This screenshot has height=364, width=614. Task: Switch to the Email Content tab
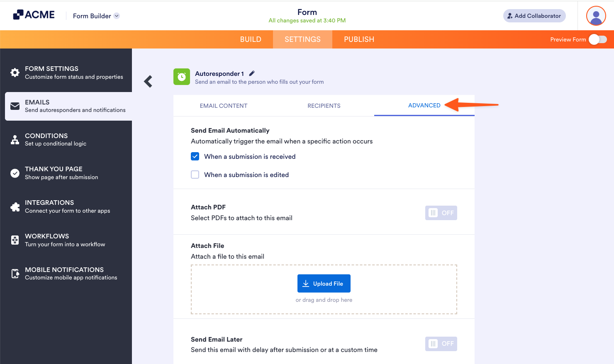pyautogui.click(x=223, y=106)
